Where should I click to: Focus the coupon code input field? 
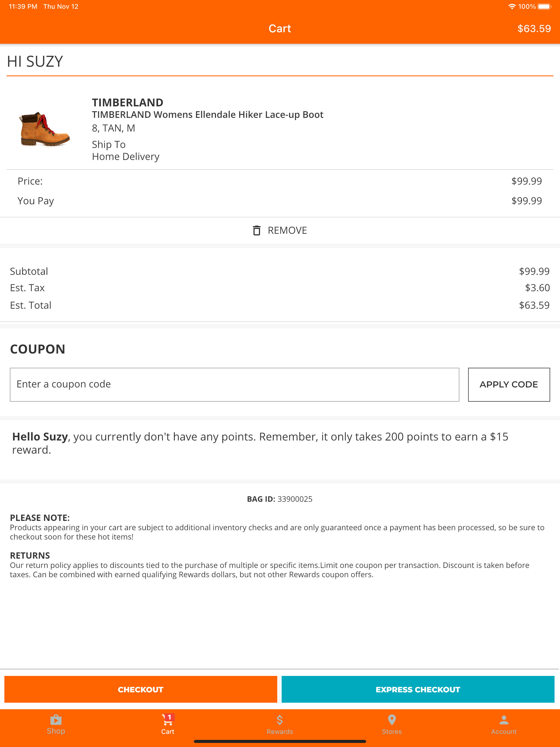pos(234,384)
